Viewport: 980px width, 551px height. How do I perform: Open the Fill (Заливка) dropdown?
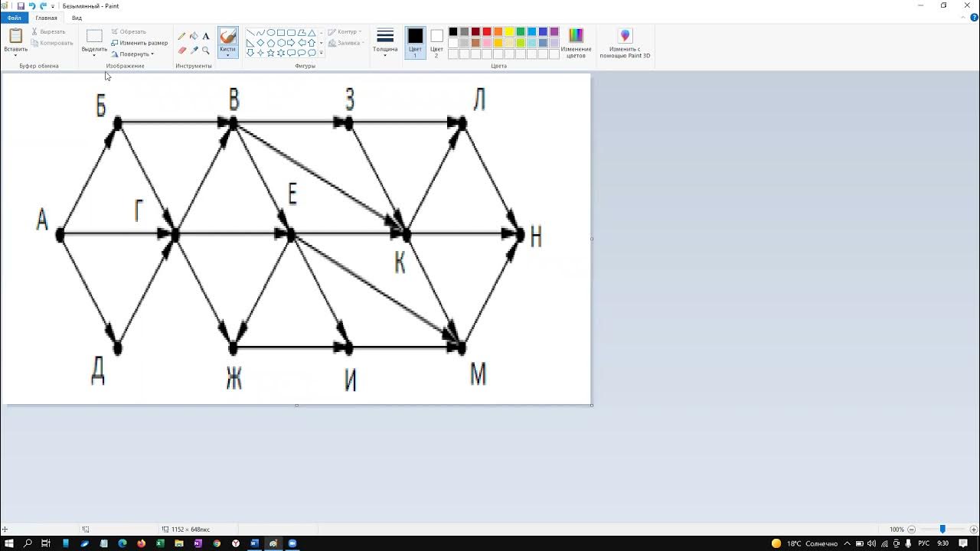[345, 43]
